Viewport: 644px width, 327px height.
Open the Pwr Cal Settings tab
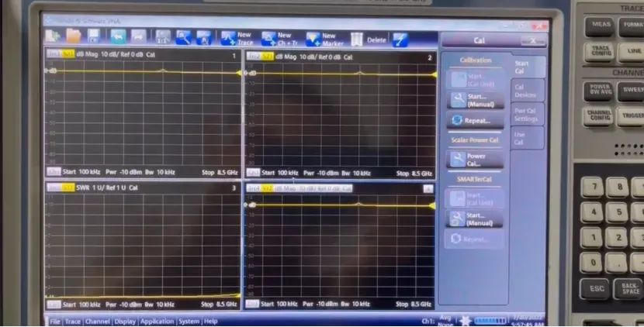point(527,115)
